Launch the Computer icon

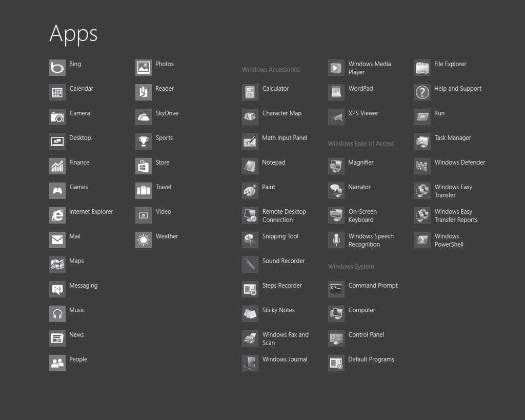tap(336, 314)
